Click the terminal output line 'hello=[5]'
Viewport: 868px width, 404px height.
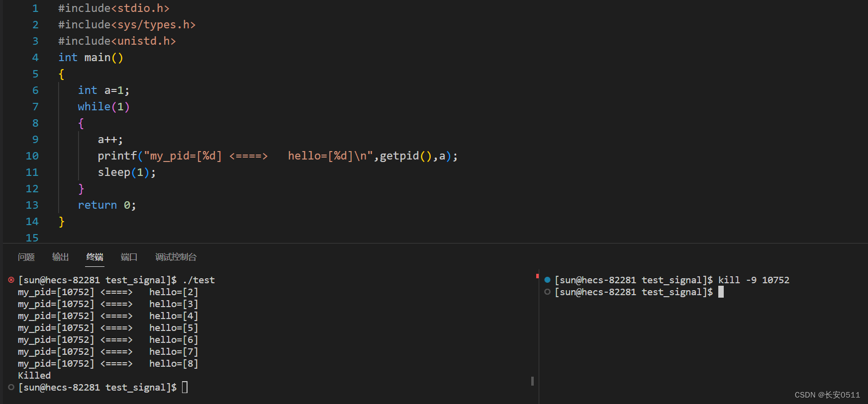108,328
